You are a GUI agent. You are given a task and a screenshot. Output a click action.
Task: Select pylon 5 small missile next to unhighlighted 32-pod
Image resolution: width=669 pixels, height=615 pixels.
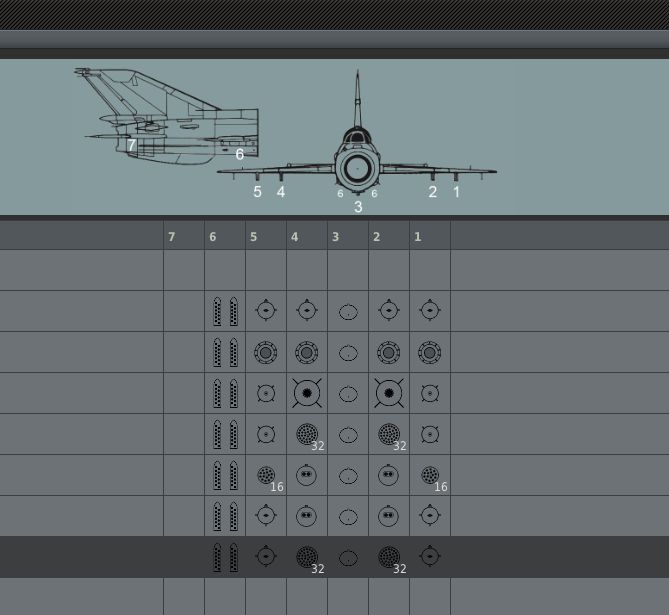[x=266, y=434]
